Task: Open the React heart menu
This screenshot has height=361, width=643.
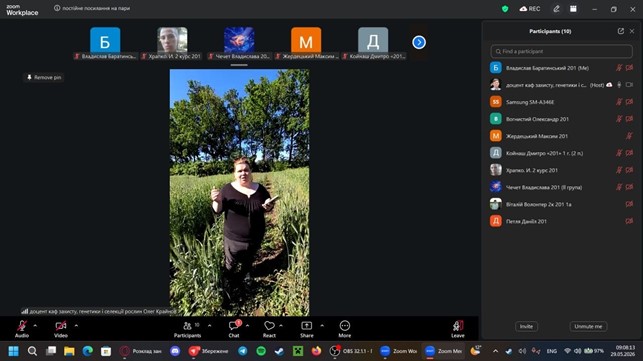Action: coord(269,329)
